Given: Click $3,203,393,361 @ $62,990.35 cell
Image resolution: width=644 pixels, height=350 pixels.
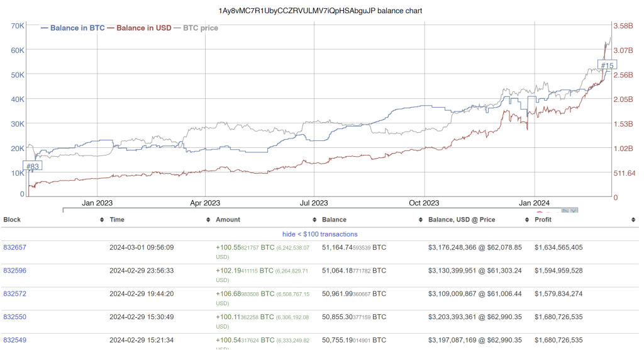Looking at the screenshot, I should tap(475, 317).
